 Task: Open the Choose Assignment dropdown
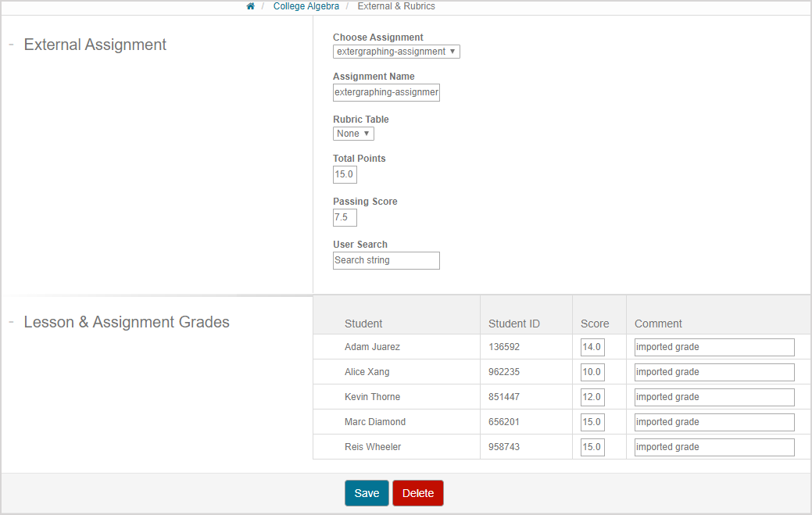tap(396, 52)
